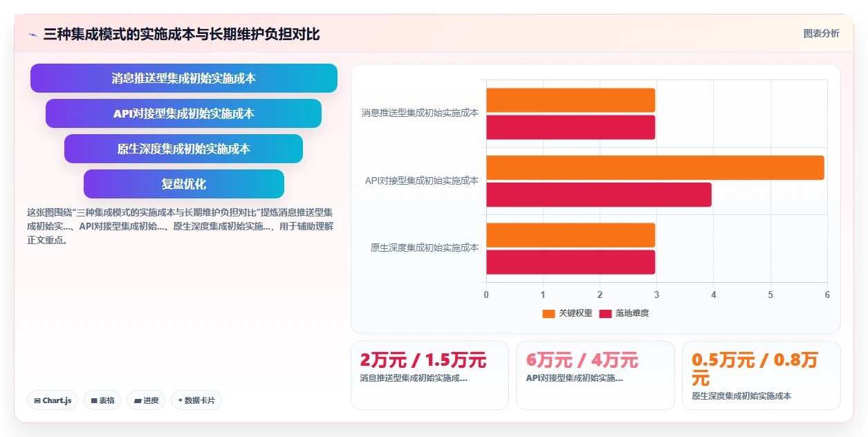Click the 落地难度 legend text
The width and height of the screenshot is (868, 437).
point(632,313)
